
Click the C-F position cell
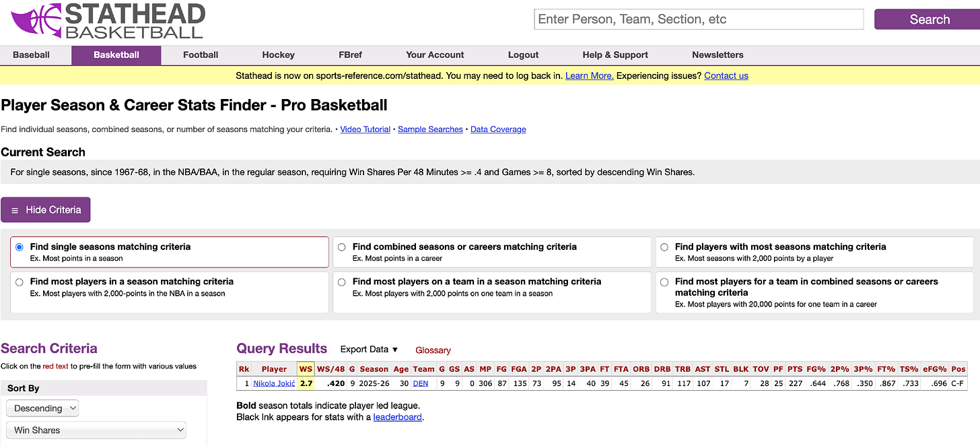click(x=958, y=383)
